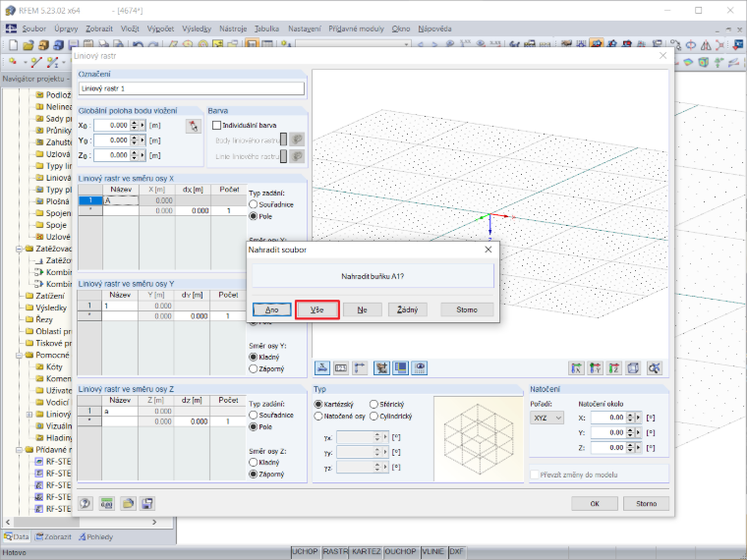Image resolution: width=747 pixels, height=560 pixels.
Task: Pick insertion point graphically icon
Action: tap(193, 126)
